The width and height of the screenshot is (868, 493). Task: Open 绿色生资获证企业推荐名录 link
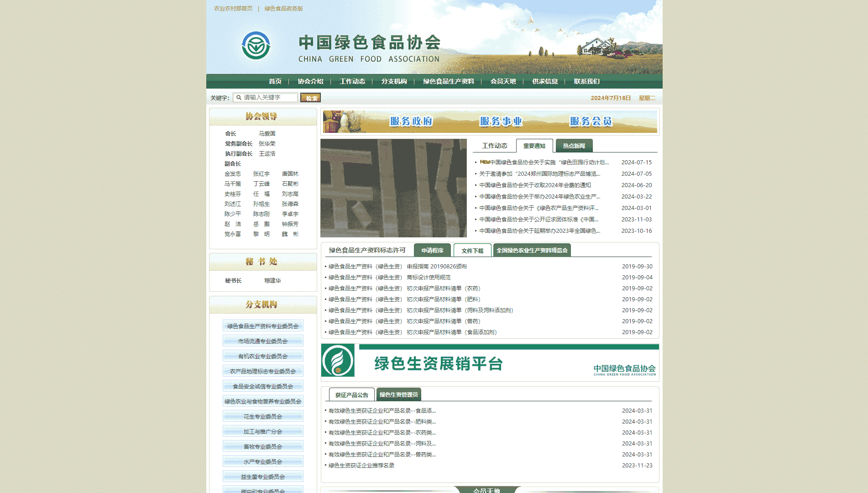pos(361,465)
